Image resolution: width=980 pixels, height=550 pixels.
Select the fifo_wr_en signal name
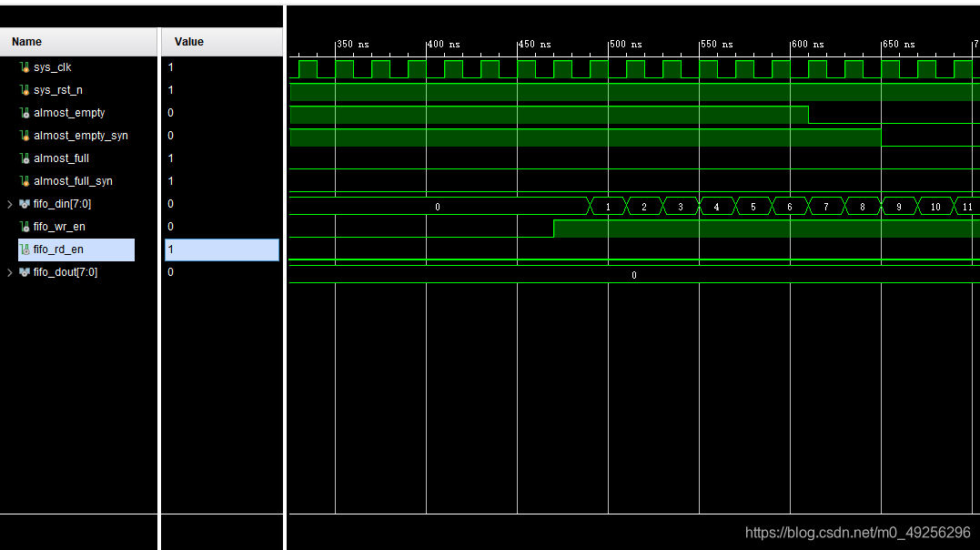pyautogui.click(x=59, y=227)
